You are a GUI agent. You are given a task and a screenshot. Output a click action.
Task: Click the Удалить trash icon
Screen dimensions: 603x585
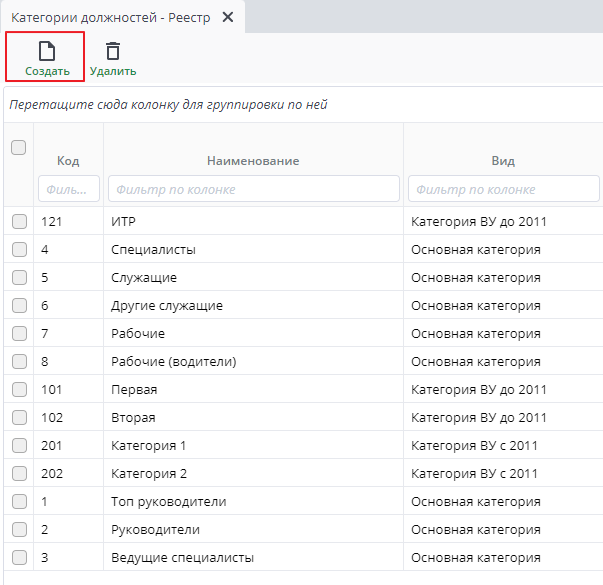pyautogui.click(x=113, y=51)
